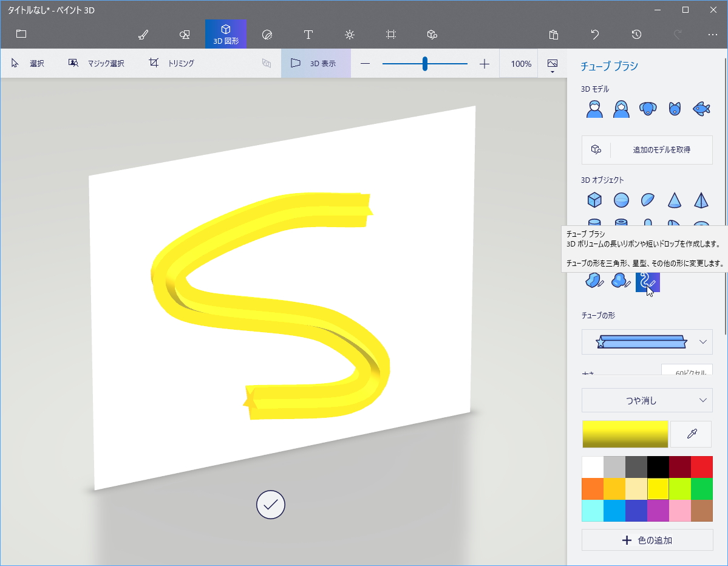Pick the red color swatch
This screenshot has height=566, width=728.
pyautogui.click(x=701, y=467)
